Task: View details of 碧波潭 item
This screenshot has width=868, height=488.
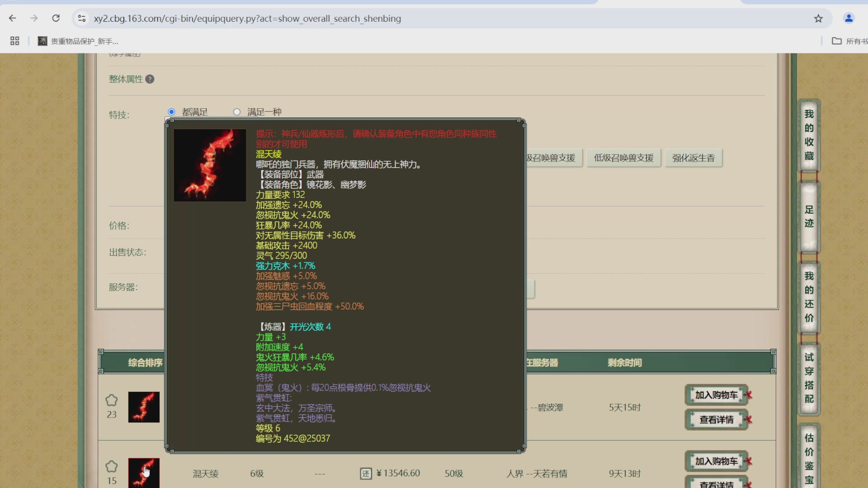Action: pos(716,420)
